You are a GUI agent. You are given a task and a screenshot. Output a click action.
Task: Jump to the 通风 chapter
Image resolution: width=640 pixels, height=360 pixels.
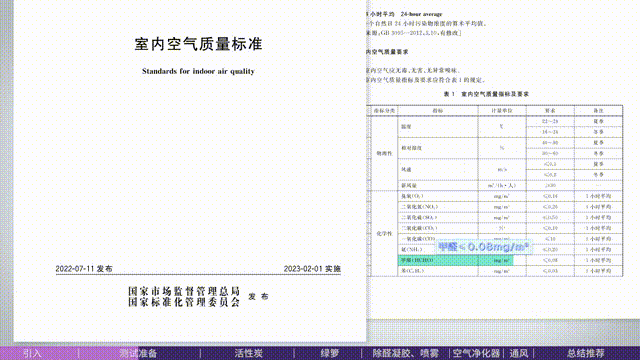tap(519, 353)
